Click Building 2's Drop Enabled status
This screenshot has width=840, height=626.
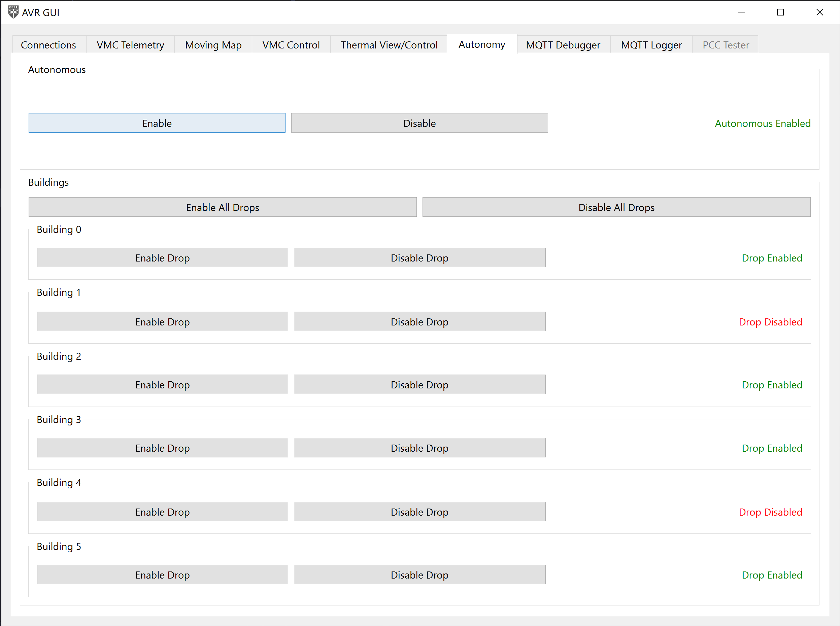772,385
